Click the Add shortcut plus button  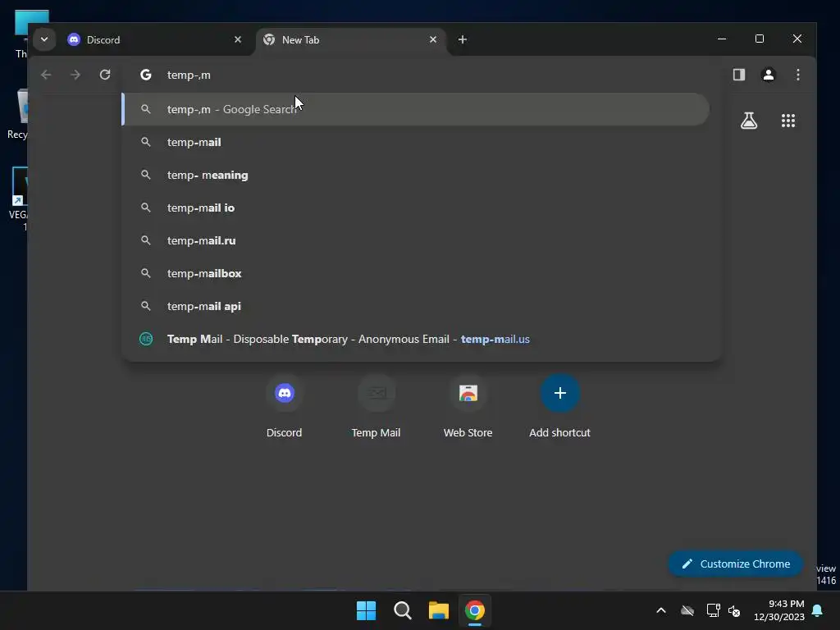point(559,393)
